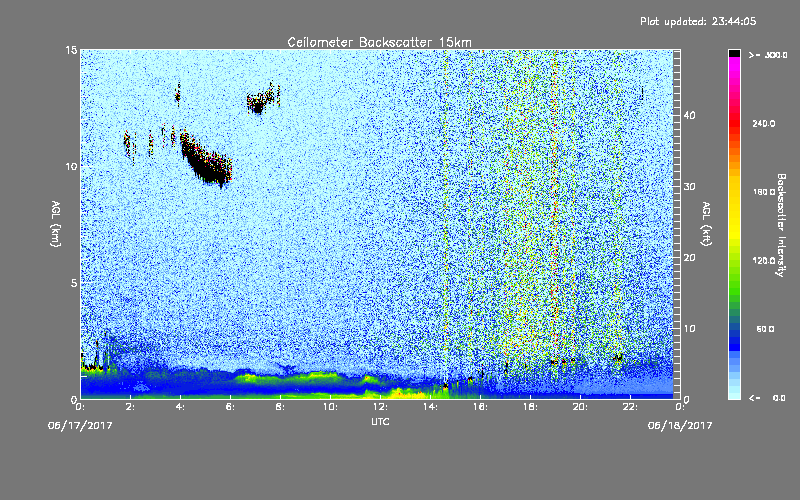800x500 pixels.
Task: Click the 2: hour tick label
Action: coord(130,407)
